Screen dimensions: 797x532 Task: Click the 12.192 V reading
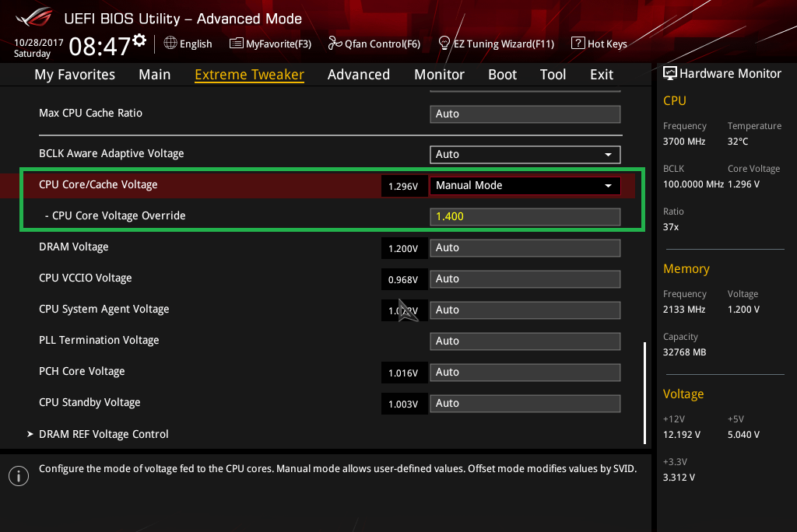coord(682,435)
